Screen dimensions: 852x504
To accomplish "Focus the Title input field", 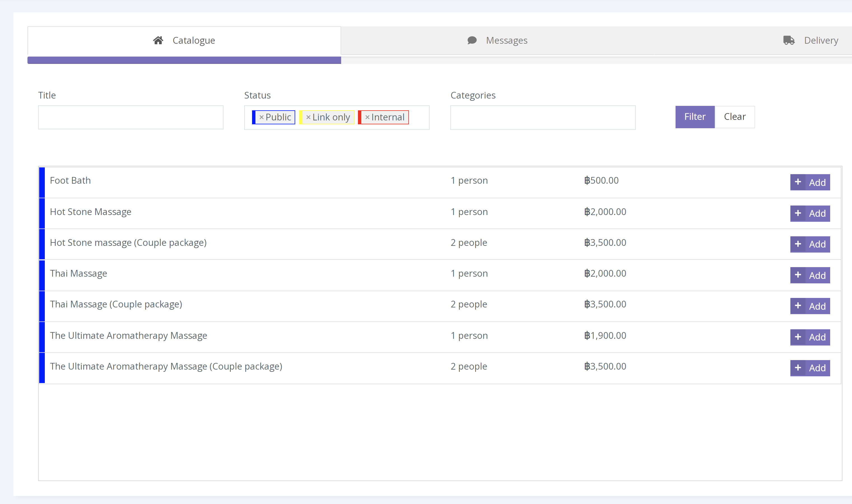I will (x=131, y=117).
